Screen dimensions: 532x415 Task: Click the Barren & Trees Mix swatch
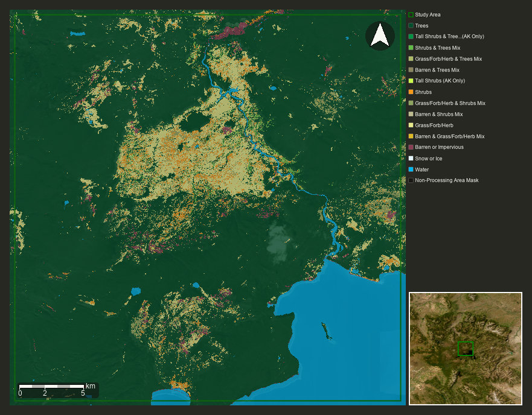point(411,70)
